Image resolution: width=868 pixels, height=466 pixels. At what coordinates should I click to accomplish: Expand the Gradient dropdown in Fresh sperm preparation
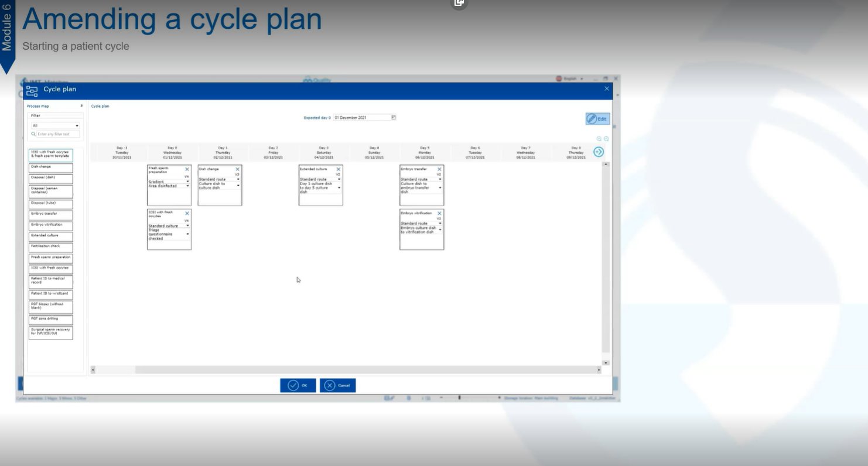pos(187,181)
